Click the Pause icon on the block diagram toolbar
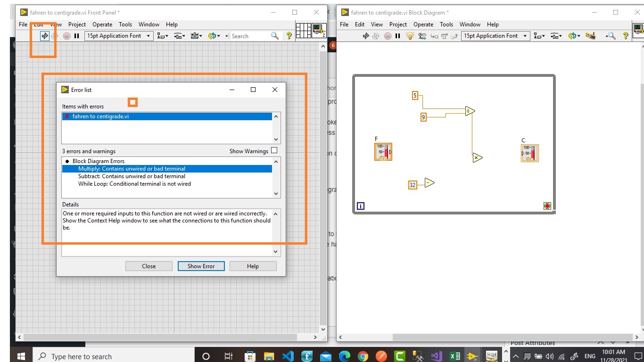 click(x=398, y=36)
